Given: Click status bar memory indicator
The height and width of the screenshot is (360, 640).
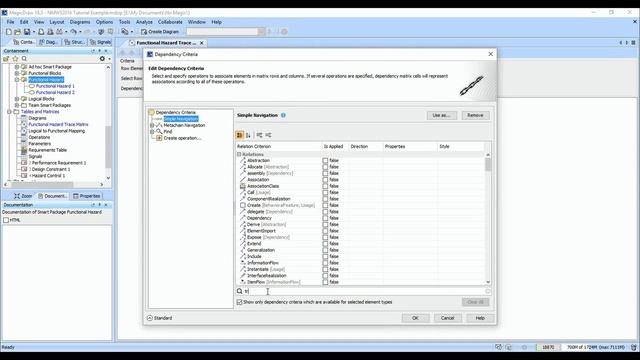Looking at the screenshot, I should click(596, 347).
